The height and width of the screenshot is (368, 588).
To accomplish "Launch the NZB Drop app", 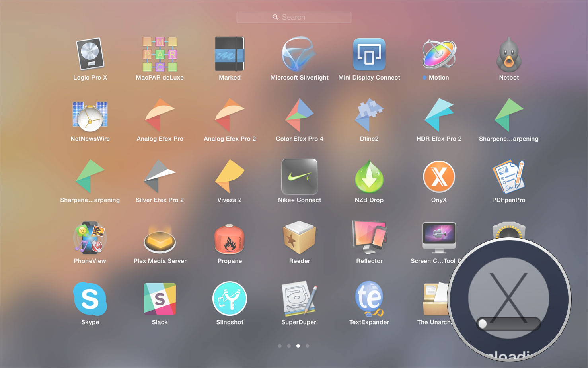I will coord(369,176).
